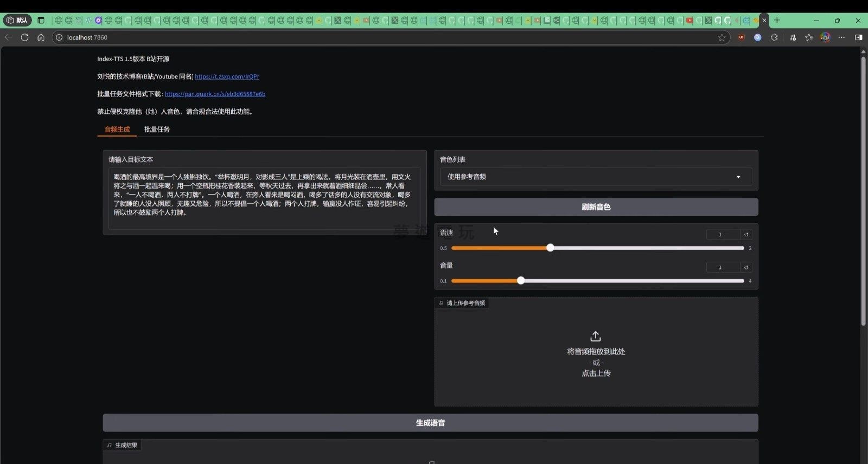This screenshot has width=868, height=464.
Task: Click the upload arrow icon for reference audio
Action: 595,336
